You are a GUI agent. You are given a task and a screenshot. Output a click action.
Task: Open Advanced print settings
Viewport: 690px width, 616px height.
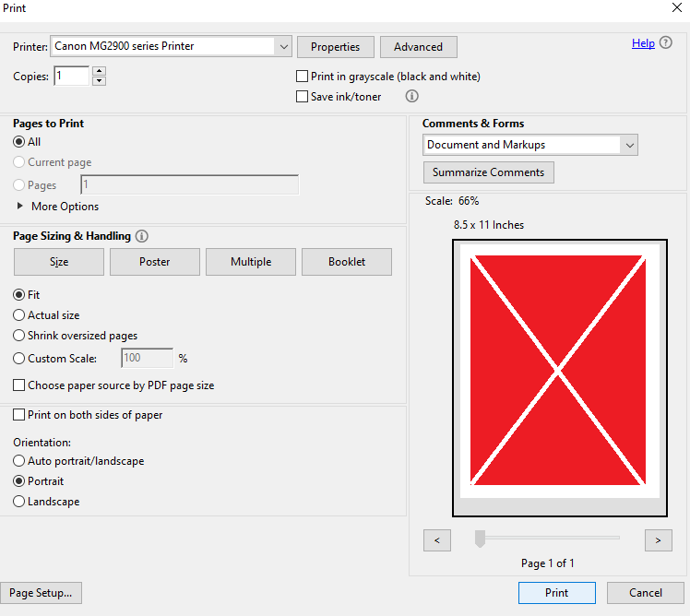(x=419, y=47)
